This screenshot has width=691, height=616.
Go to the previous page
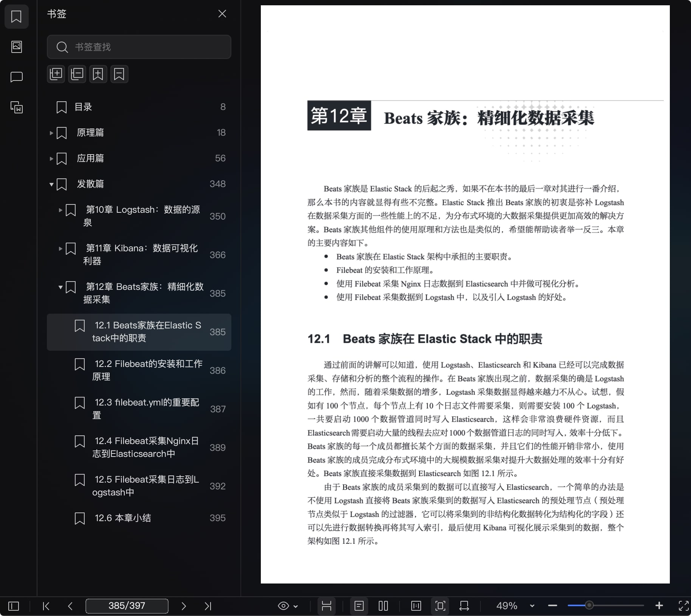point(70,606)
